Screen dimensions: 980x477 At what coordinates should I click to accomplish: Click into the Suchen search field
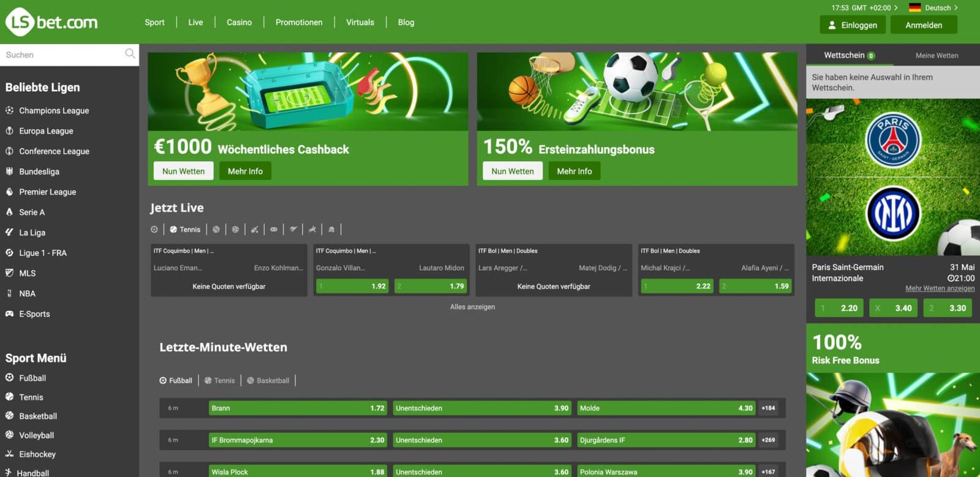click(61, 55)
